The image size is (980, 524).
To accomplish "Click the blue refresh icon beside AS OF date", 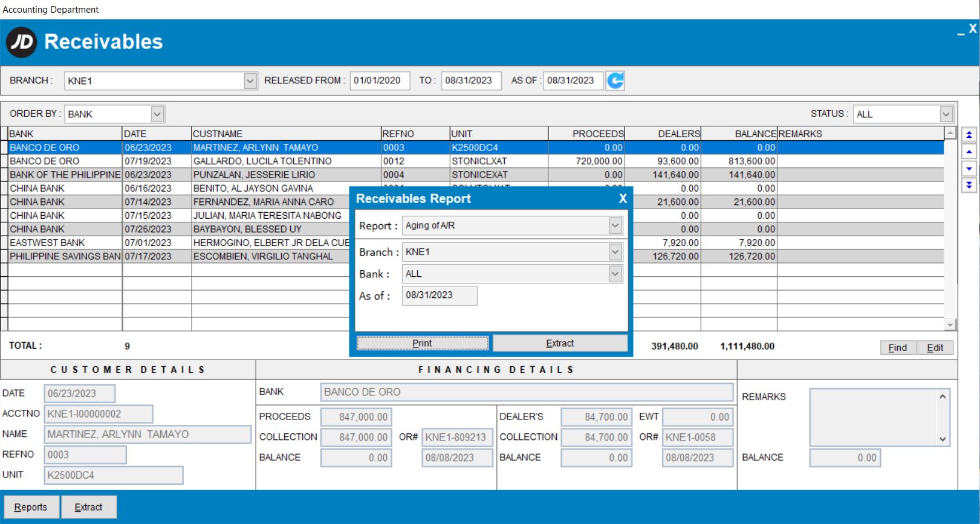I will [615, 80].
